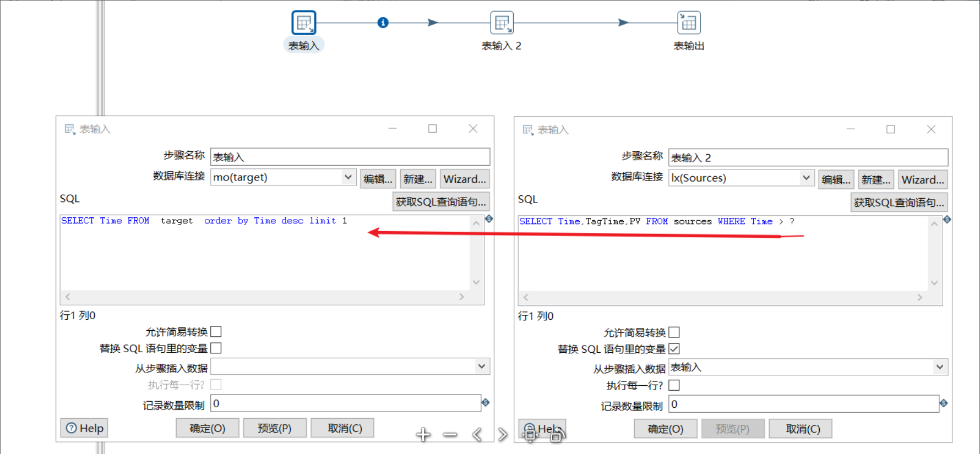Viewport: 980px width, 454px height.
Task: Minimize the right 表输入 dialog
Action: tap(851, 129)
